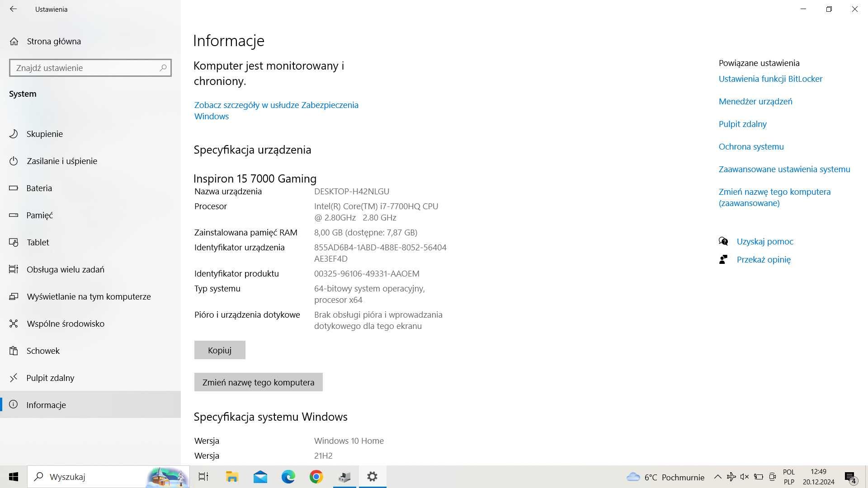Expand hidden system tray icons
The image size is (868, 488).
pyautogui.click(x=717, y=477)
